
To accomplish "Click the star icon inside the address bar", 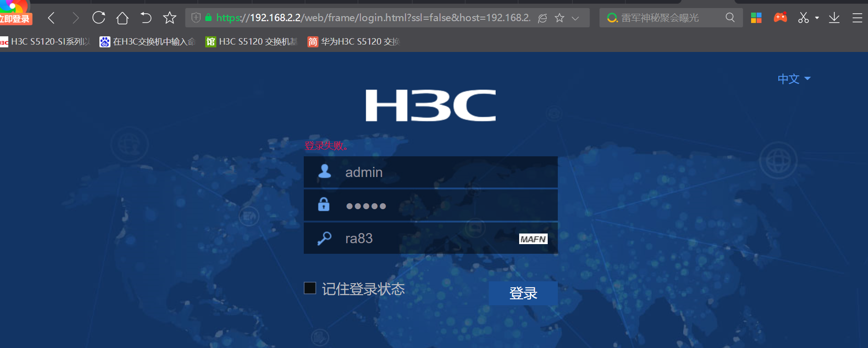I will [560, 18].
